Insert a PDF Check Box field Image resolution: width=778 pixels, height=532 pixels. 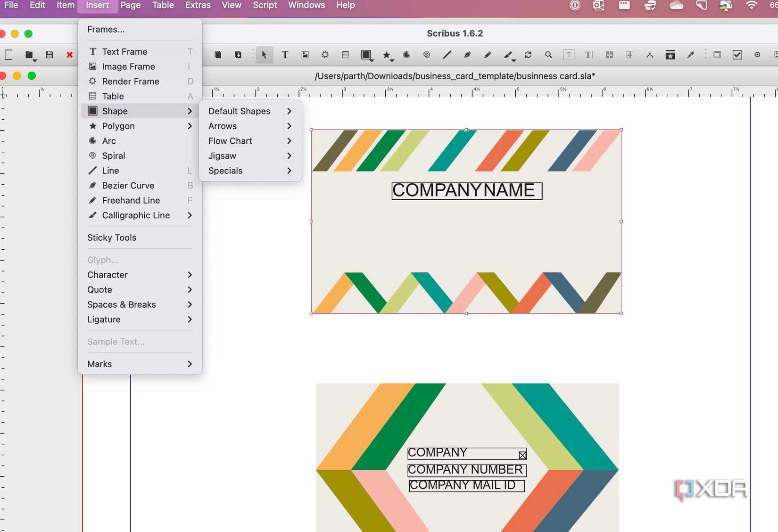click(737, 55)
